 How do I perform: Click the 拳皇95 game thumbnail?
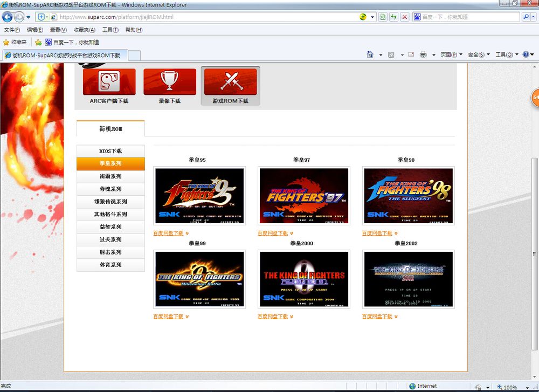point(199,196)
